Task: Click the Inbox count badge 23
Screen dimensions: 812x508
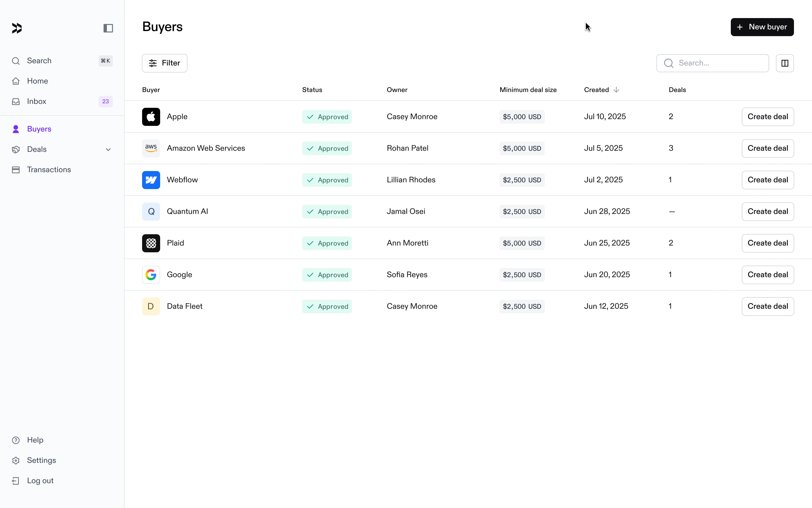Action: click(x=105, y=102)
